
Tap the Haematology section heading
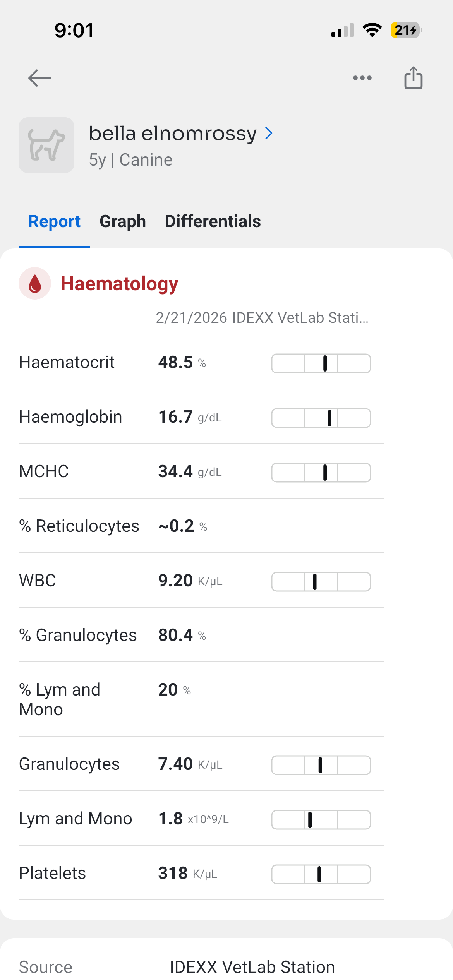[x=119, y=284]
